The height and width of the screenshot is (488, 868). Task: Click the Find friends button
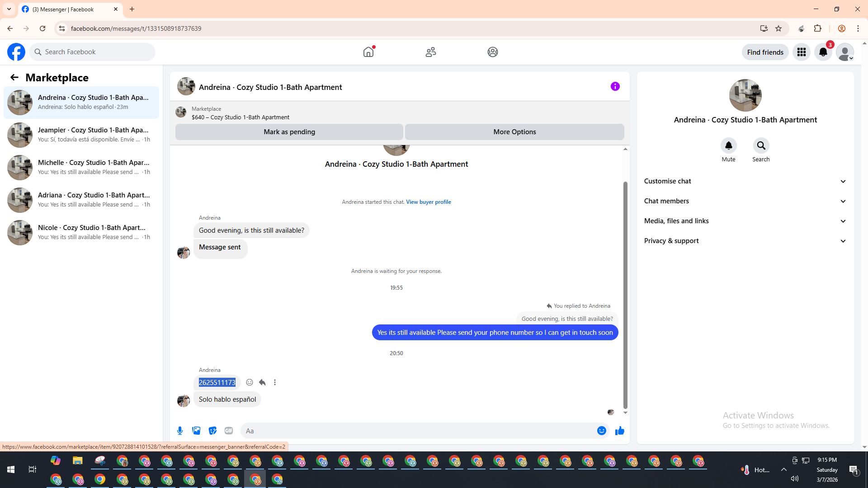[765, 52]
